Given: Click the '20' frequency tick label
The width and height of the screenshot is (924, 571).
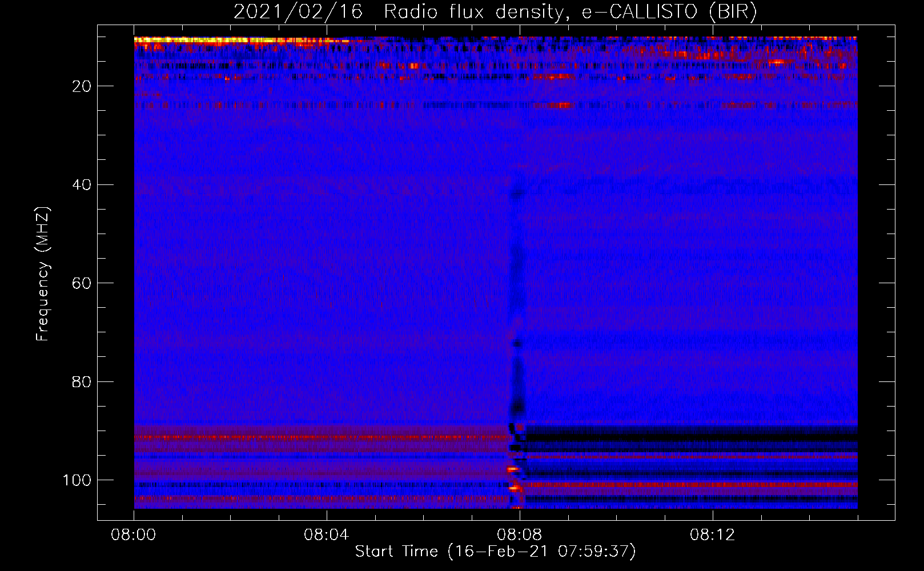Looking at the screenshot, I should coord(82,86).
